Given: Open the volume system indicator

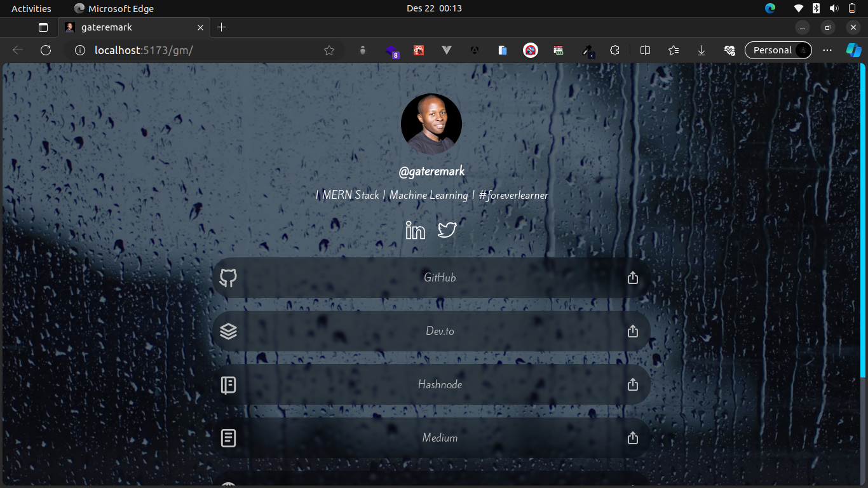Looking at the screenshot, I should pyautogui.click(x=834, y=8).
